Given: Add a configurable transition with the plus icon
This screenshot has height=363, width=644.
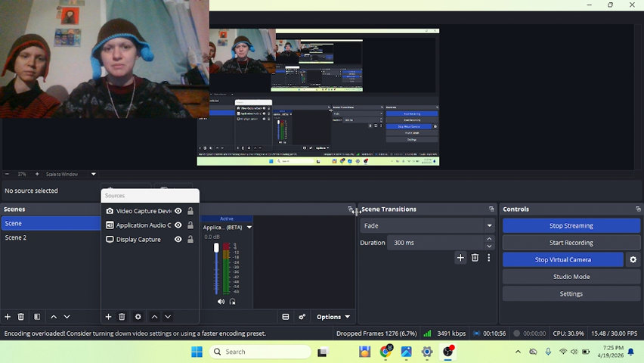Looking at the screenshot, I should pyautogui.click(x=460, y=257).
